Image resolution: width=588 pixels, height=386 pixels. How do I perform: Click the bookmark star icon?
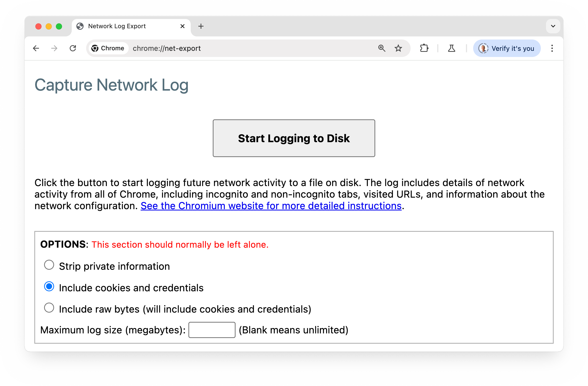[x=398, y=48]
